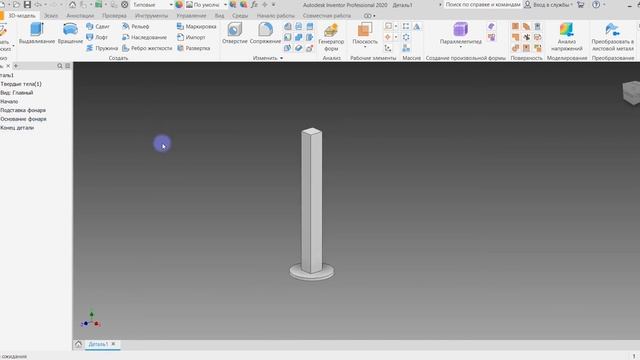Switch to the Вид ribbon tab
The image size is (640, 360).
coord(219,16)
